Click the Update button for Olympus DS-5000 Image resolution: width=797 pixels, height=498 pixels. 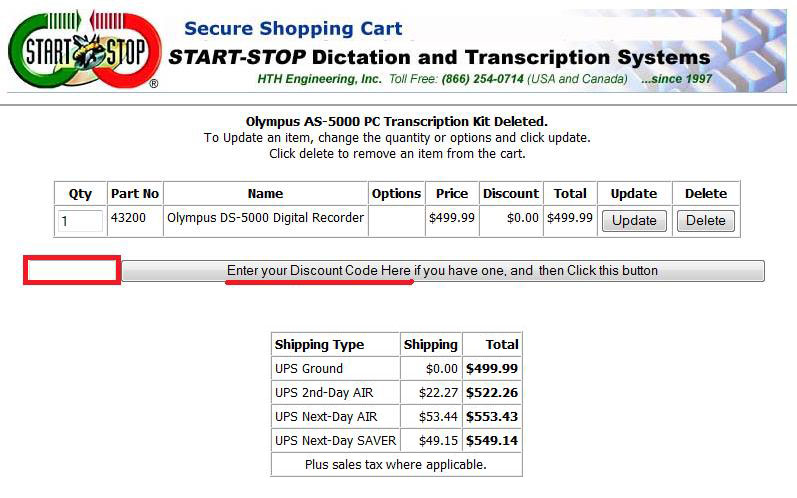tap(634, 221)
